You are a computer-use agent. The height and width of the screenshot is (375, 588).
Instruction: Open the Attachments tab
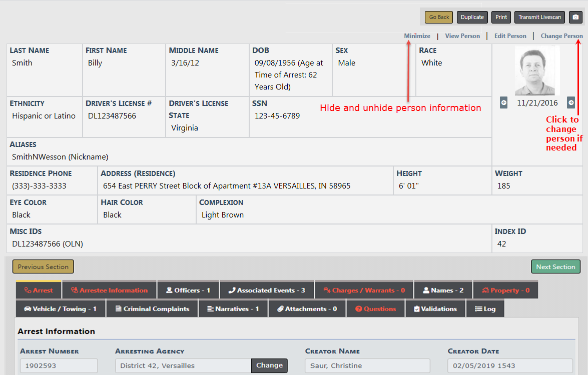(x=307, y=309)
